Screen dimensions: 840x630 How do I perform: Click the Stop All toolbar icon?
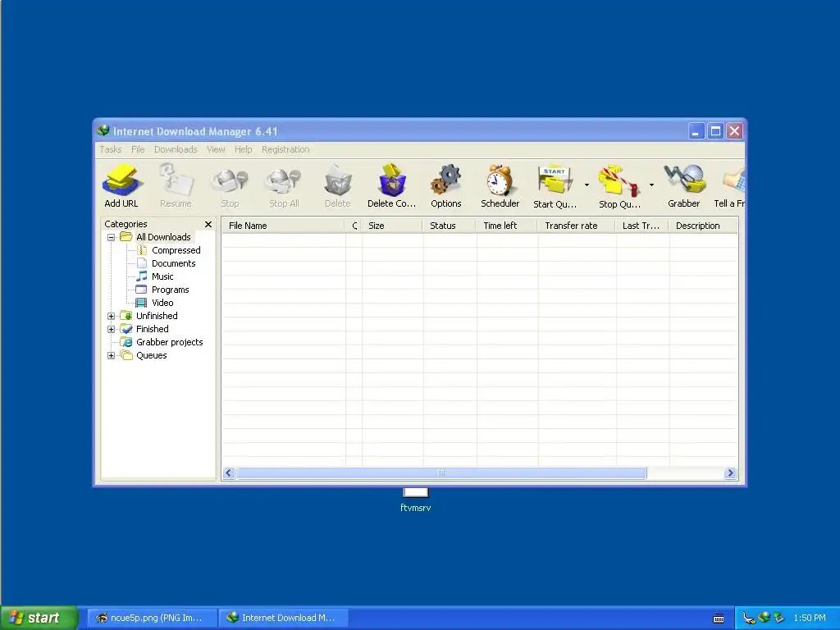coord(283,185)
